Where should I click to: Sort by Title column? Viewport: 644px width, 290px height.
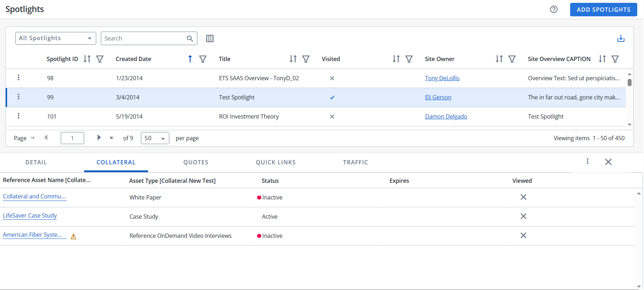293,59
